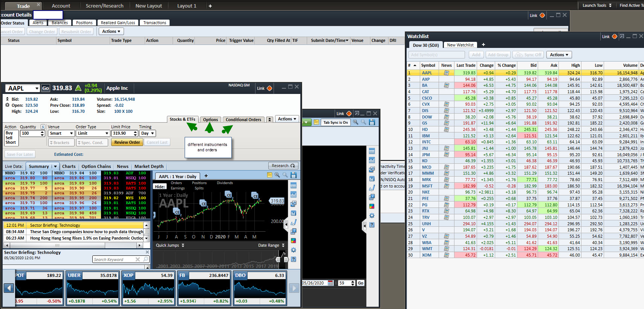This screenshot has width=644, height=309.
Task: Select Buy in the Action list
Action: point(9,133)
